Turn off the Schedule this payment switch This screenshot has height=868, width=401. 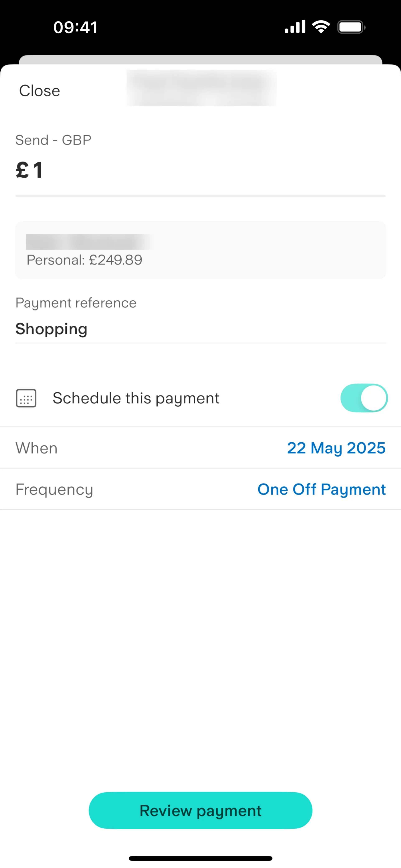point(364,398)
